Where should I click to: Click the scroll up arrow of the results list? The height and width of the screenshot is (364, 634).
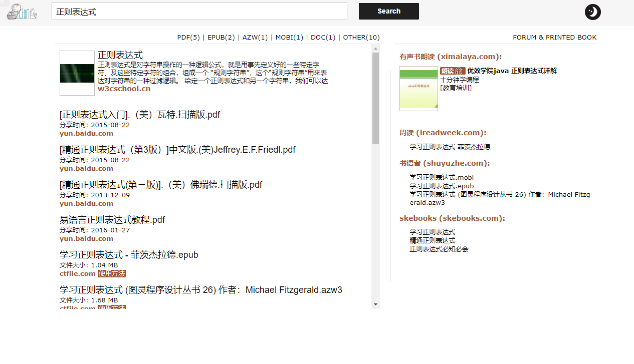[376, 49]
